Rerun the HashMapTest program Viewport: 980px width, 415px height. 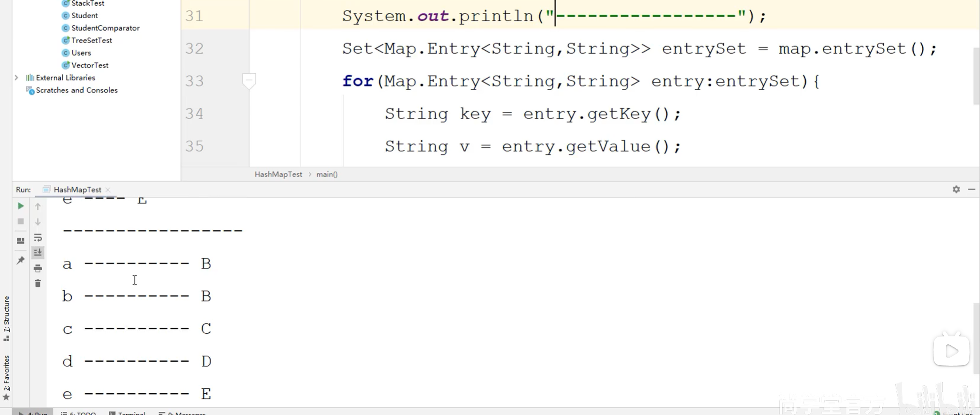pos(20,206)
